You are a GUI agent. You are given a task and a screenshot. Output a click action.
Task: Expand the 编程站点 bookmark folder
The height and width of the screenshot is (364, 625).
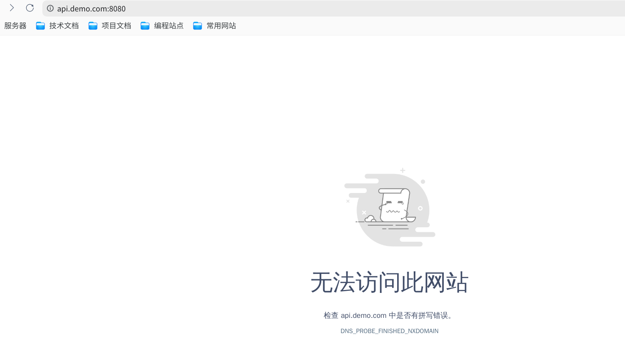(x=169, y=26)
